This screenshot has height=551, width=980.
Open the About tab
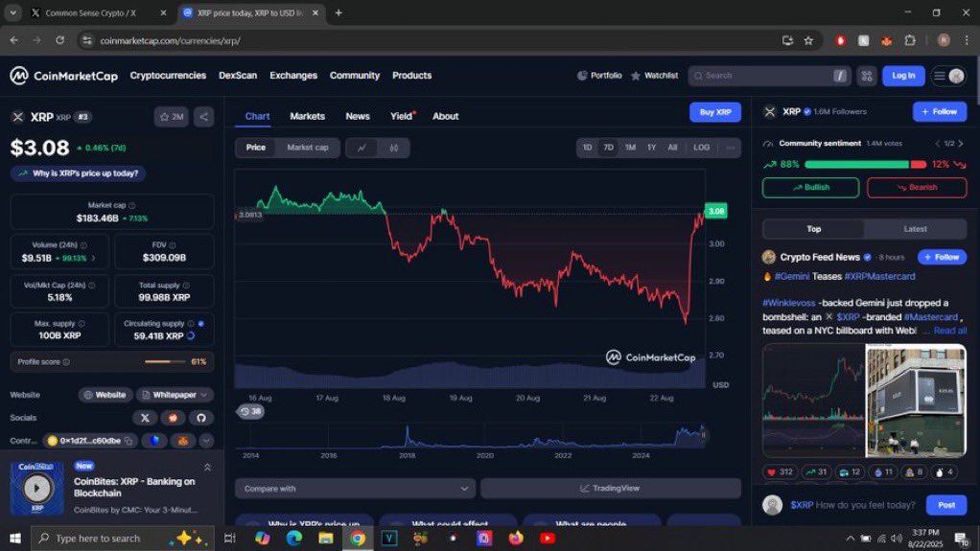coord(446,116)
